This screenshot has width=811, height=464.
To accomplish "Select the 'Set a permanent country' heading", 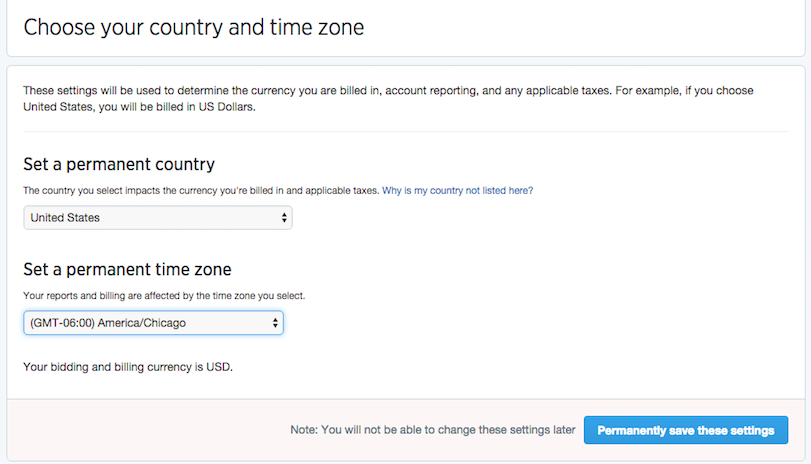I will coord(119,164).
